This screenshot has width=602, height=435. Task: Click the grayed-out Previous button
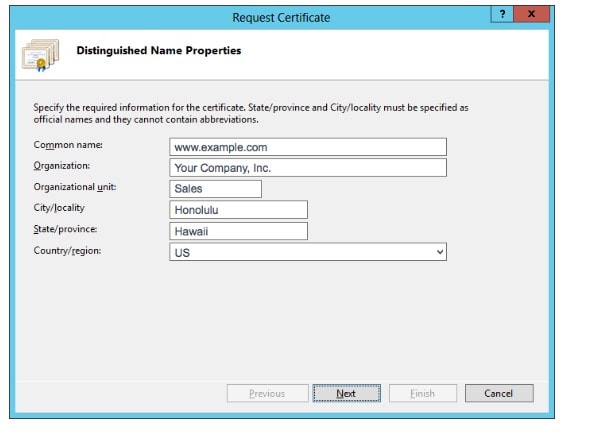click(x=266, y=393)
